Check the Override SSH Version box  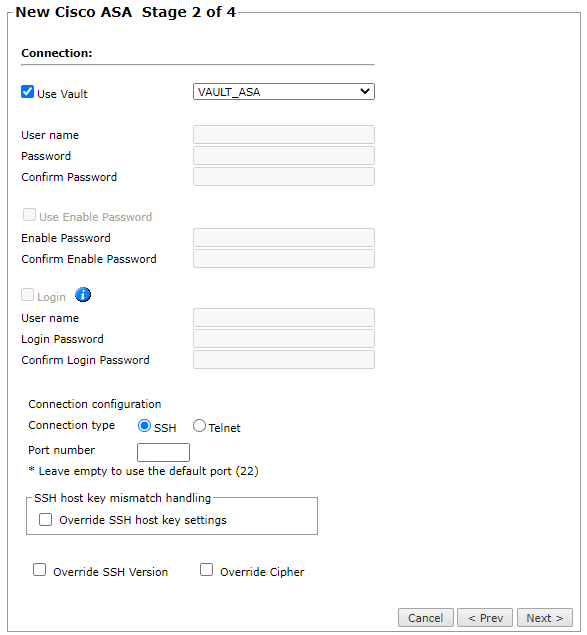39,570
